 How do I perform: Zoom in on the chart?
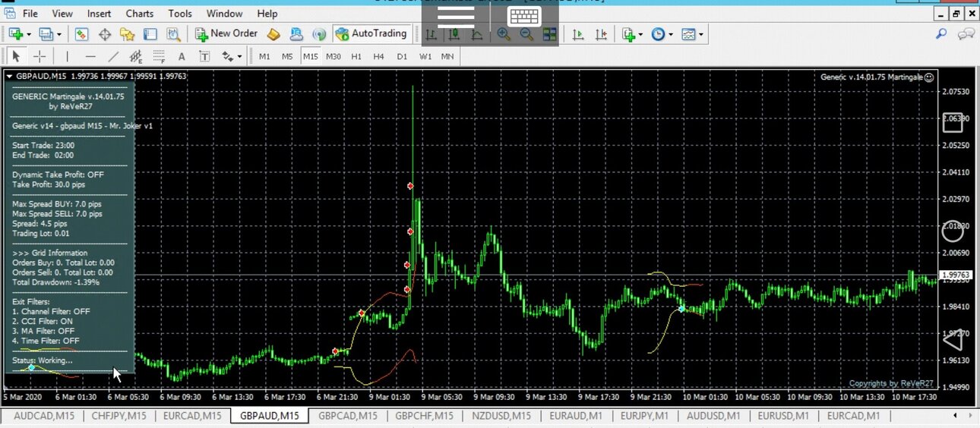(504, 34)
